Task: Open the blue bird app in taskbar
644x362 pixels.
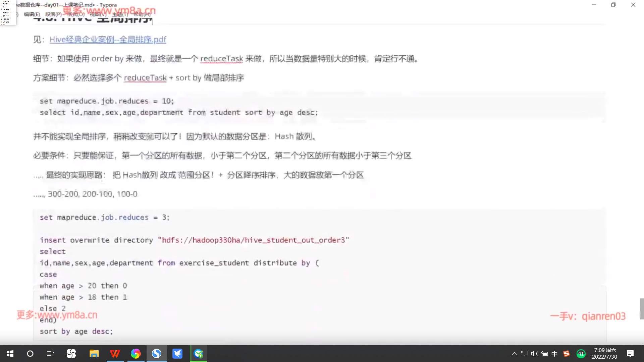Action: click(177, 354)
